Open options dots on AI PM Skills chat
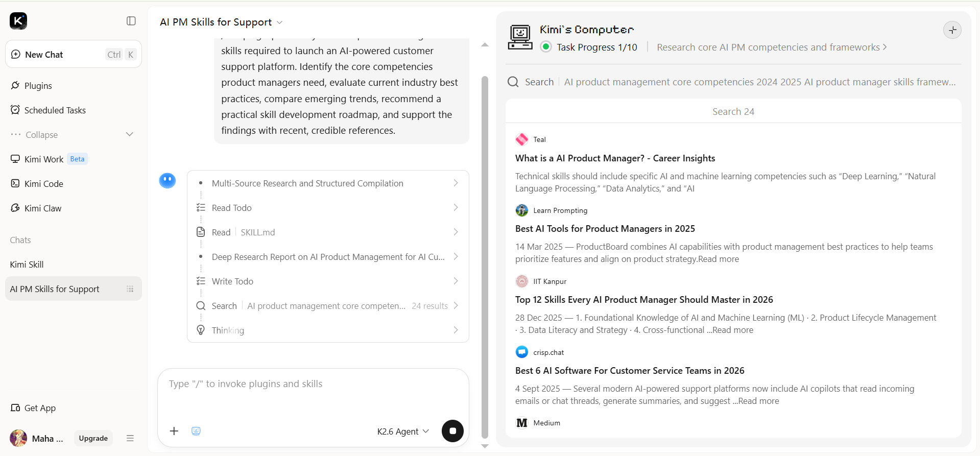Viewport: 980px width, 456px height. pyautogui.click(x=130, y=289)
